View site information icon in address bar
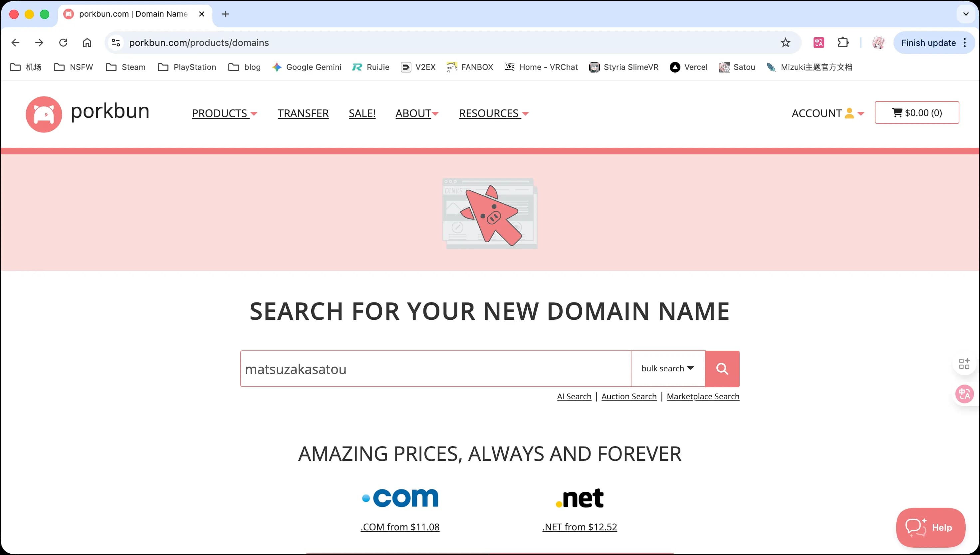Screen dimensions: 980x555 click(116, 43)
